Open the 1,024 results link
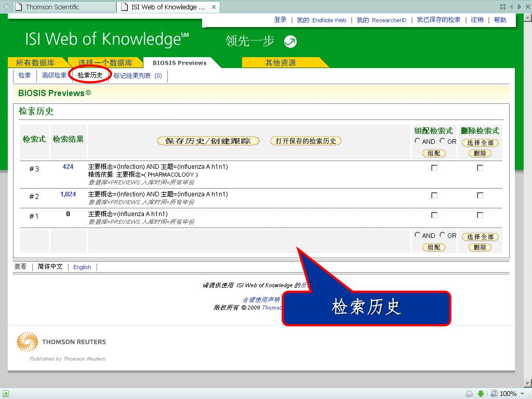Viewport: 532px width, 399px height. click(68, 194)
